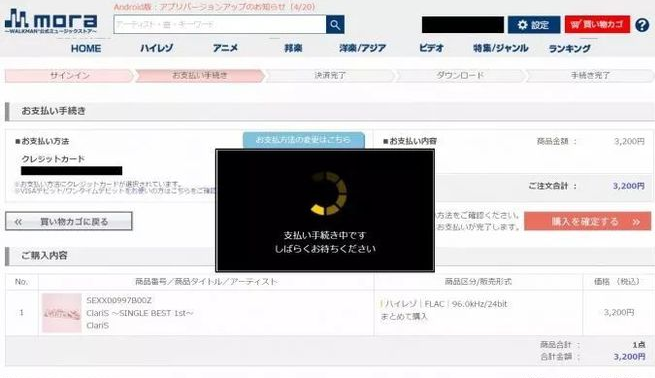655x378 pixels.
Task: Select the 手続き完了 step
Action: click(x=590, y=76)
